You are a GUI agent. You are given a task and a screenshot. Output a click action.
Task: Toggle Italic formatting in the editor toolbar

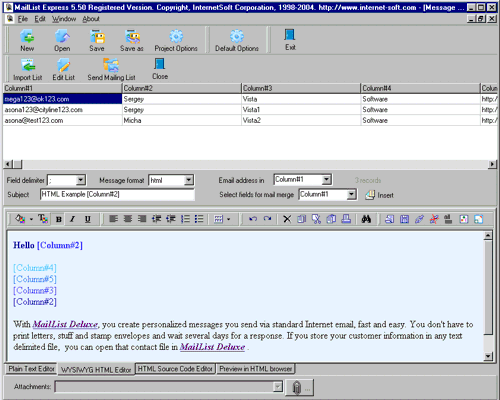point(73,219)
